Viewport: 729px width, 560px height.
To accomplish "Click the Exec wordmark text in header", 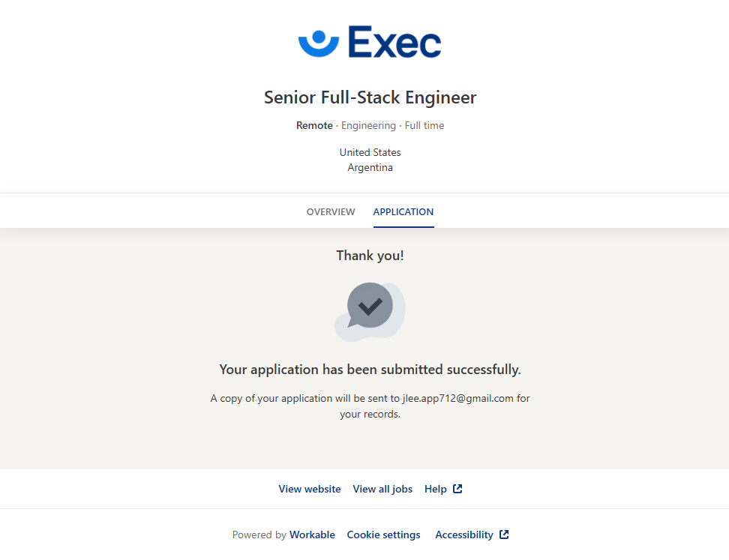I will pos(394,43).
